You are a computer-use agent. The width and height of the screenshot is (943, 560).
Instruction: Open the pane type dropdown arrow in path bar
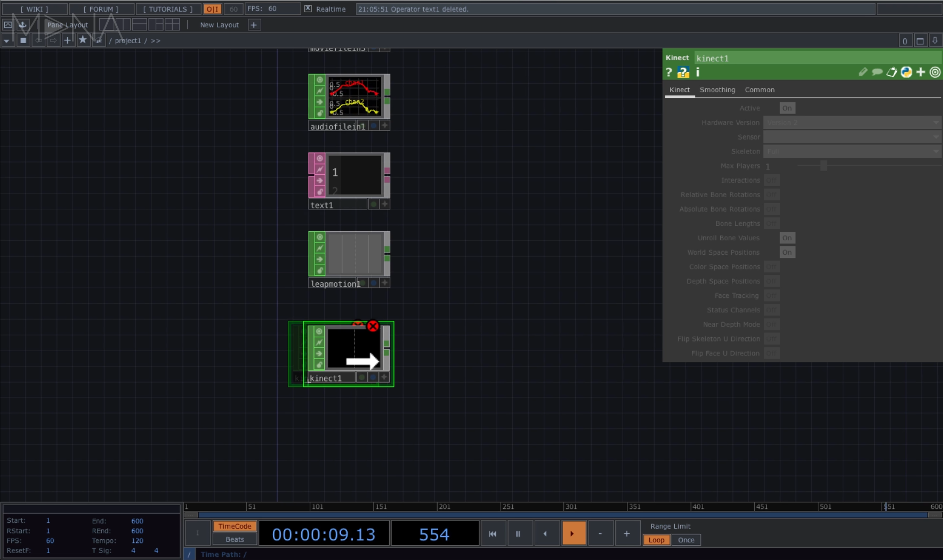[x=6, y=41]
